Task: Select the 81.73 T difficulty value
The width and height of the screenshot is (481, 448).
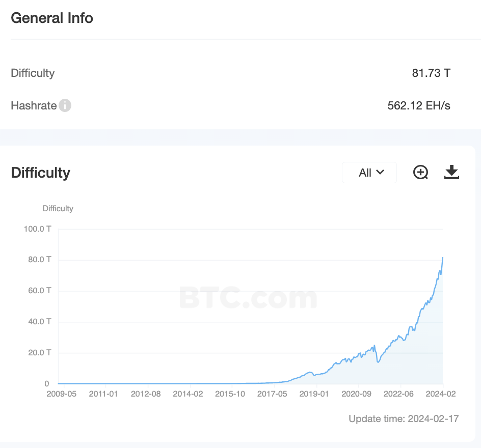Action: click(431, 73)
